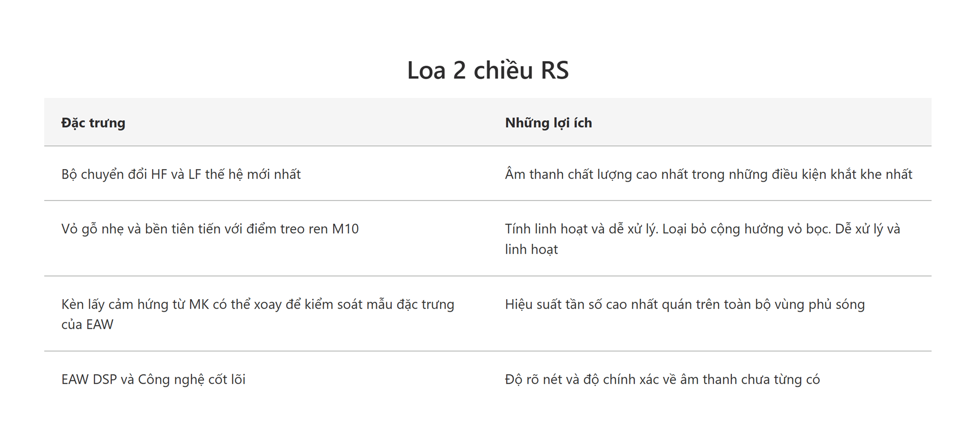Click the "Loa 2 chiều RS" heading
This screenshot has height=423, width=980.
488,71
